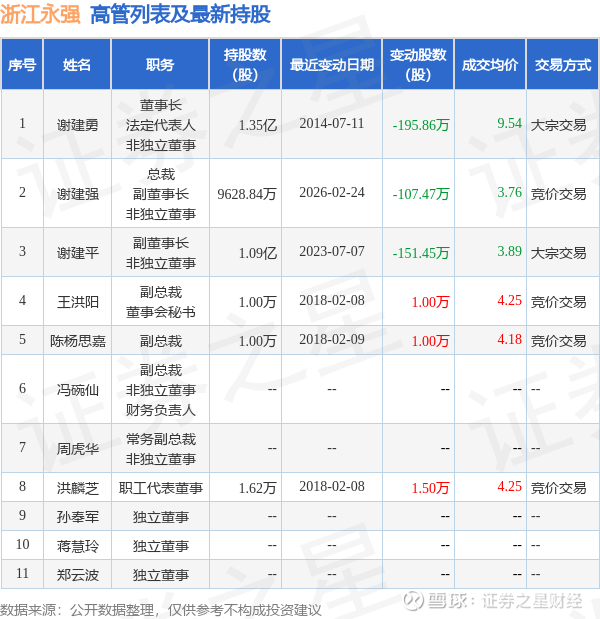Select the name 陈杨思嘉

click(x=77, y=341)
